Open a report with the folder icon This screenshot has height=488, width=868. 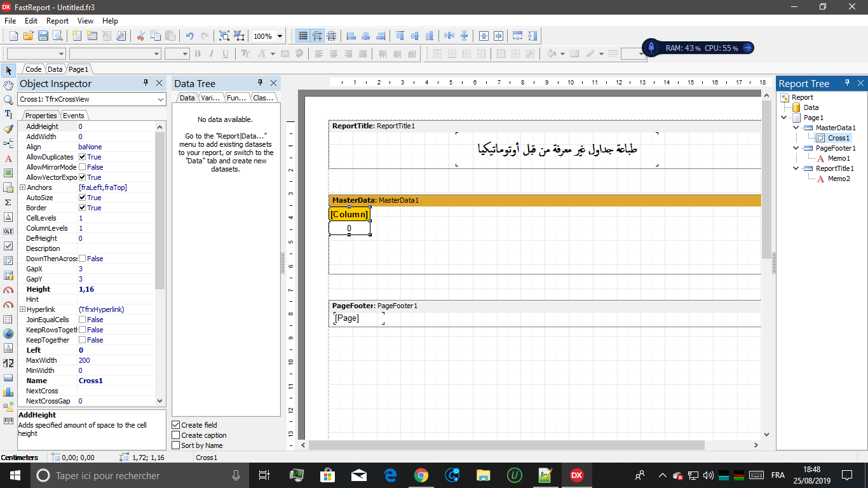[28, 36]
